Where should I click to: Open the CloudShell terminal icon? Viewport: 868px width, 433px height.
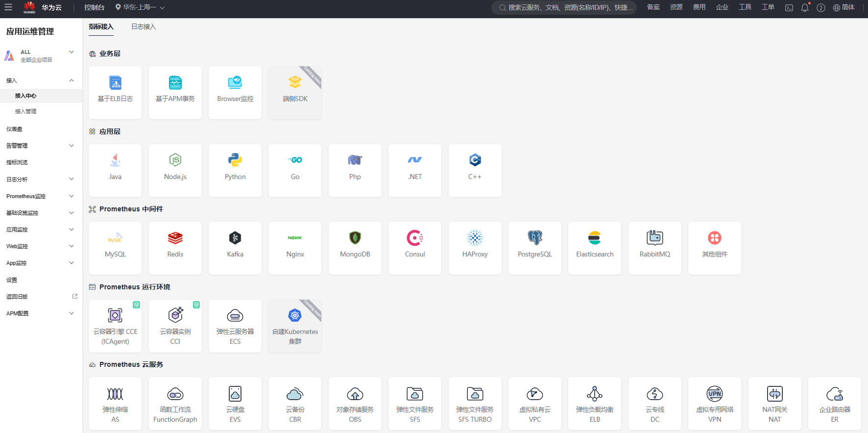point(789,8)
